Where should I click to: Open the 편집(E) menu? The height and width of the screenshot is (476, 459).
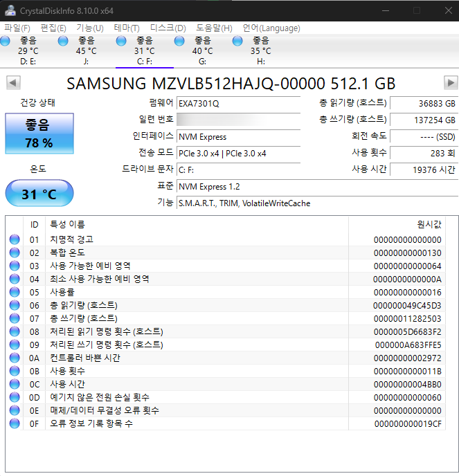coord(53,28)
